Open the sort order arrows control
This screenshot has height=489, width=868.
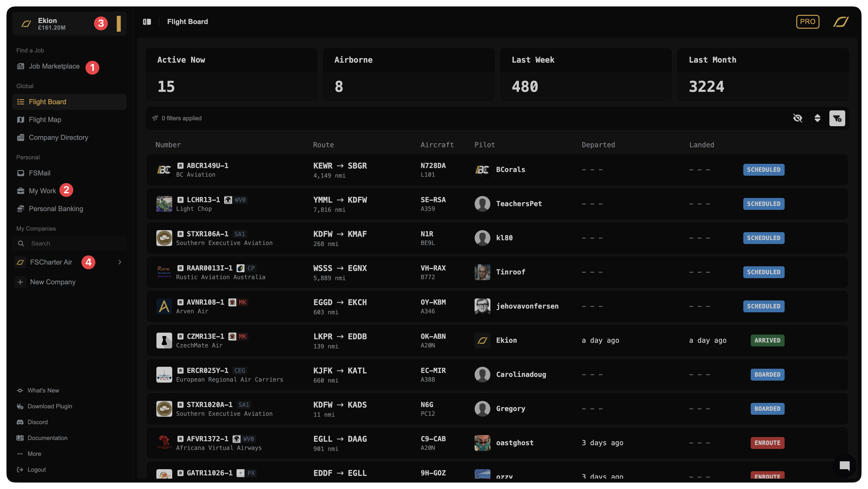818,118
